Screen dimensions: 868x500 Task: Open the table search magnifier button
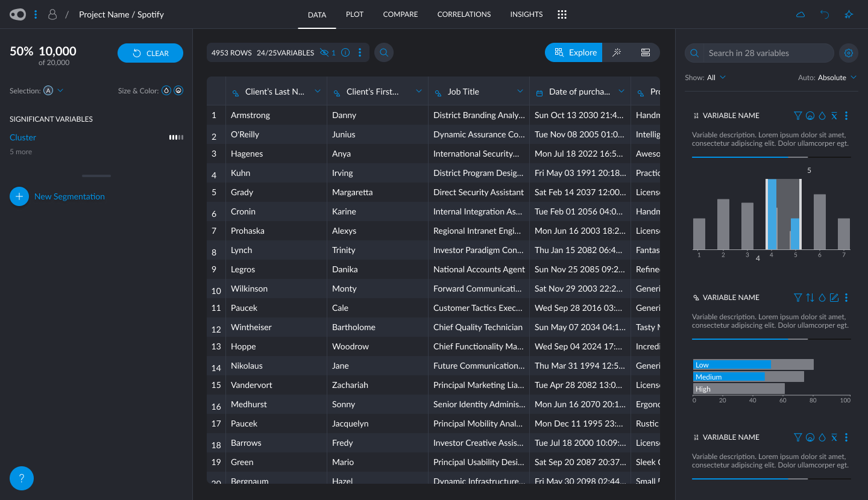click(x=383, y=53)
